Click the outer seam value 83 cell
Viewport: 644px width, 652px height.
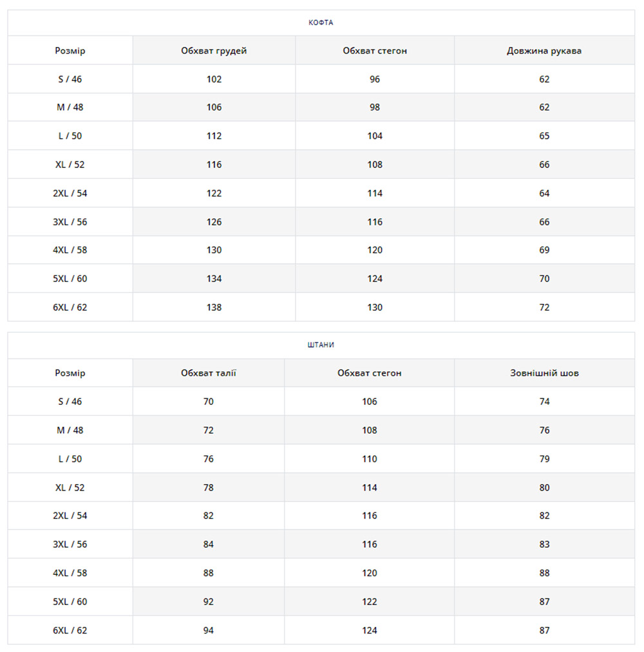[544, 545]
